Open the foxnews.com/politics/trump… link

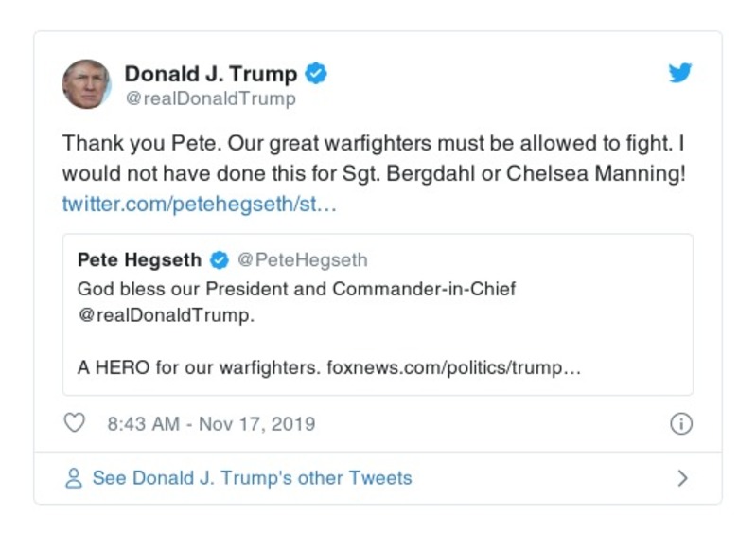click(x=453, y=367)
